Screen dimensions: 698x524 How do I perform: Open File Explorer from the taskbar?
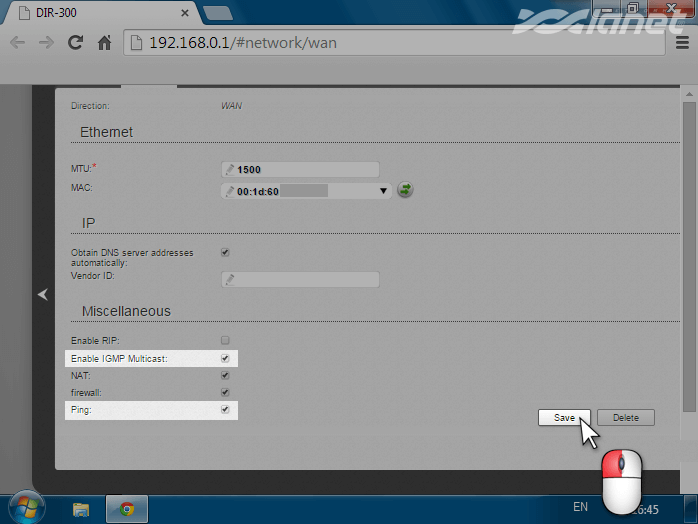click(81, 508)
